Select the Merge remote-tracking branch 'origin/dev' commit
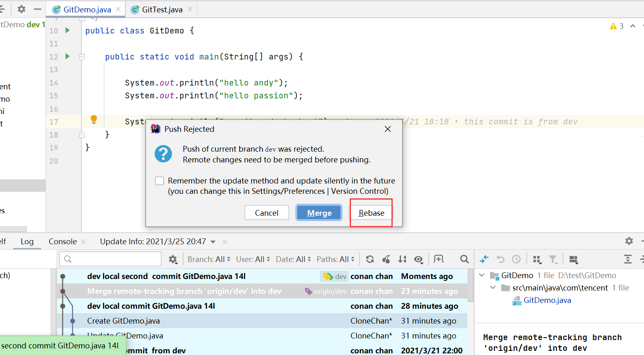Screen dimensions: 644x355 (x=262, y=291)
